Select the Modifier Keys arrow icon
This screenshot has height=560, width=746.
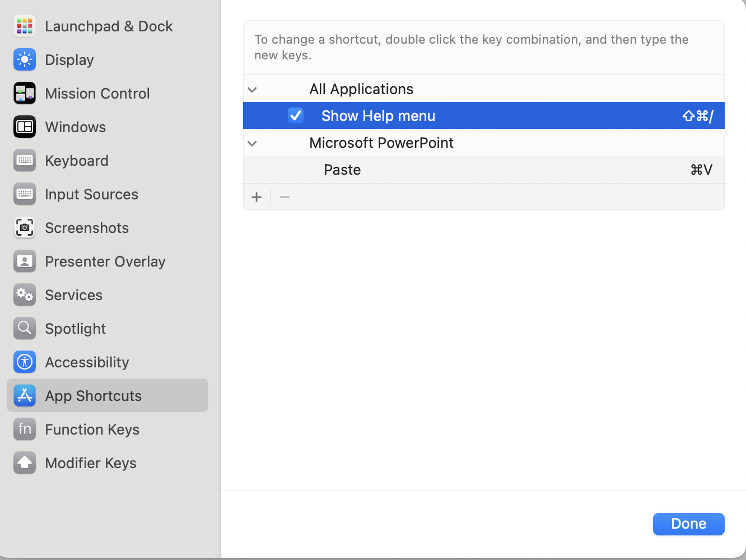(25, 463)
